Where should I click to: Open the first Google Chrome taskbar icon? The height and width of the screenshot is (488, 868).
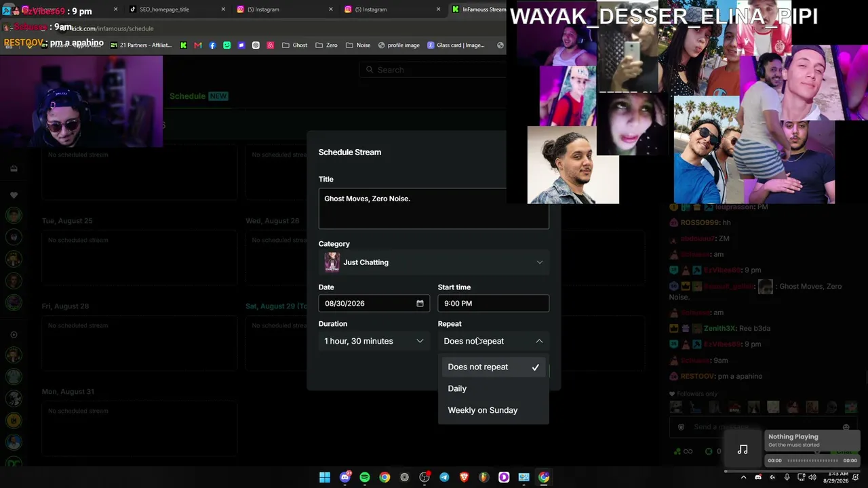384,477
